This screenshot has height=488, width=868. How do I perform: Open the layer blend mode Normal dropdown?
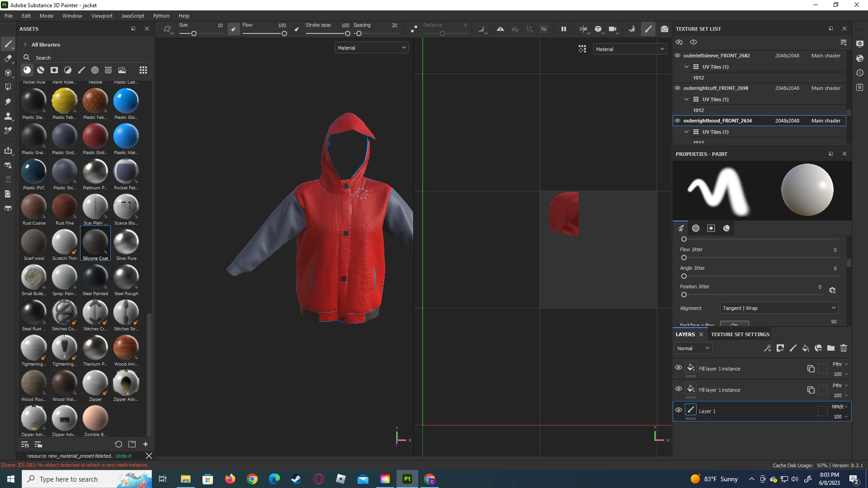point(693,348)
